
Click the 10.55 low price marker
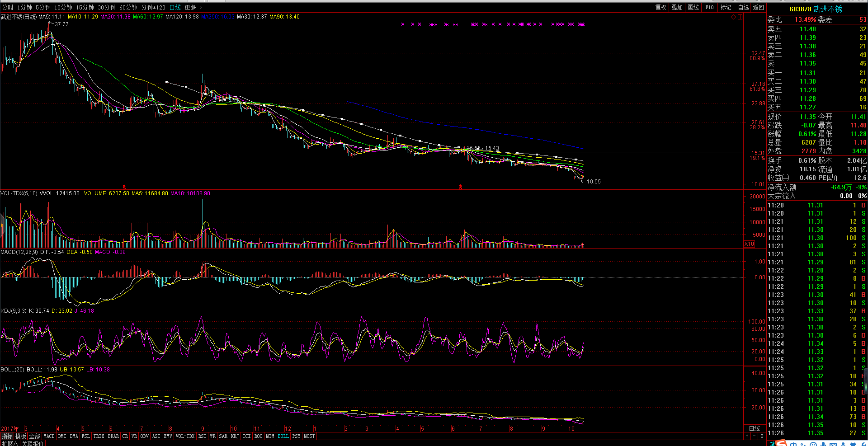tap(594, 182)
